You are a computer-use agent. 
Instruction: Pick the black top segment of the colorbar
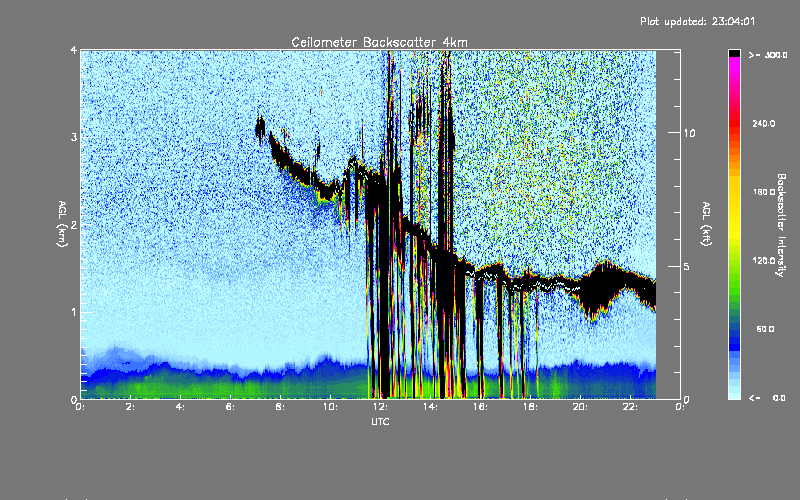[734, 53]
